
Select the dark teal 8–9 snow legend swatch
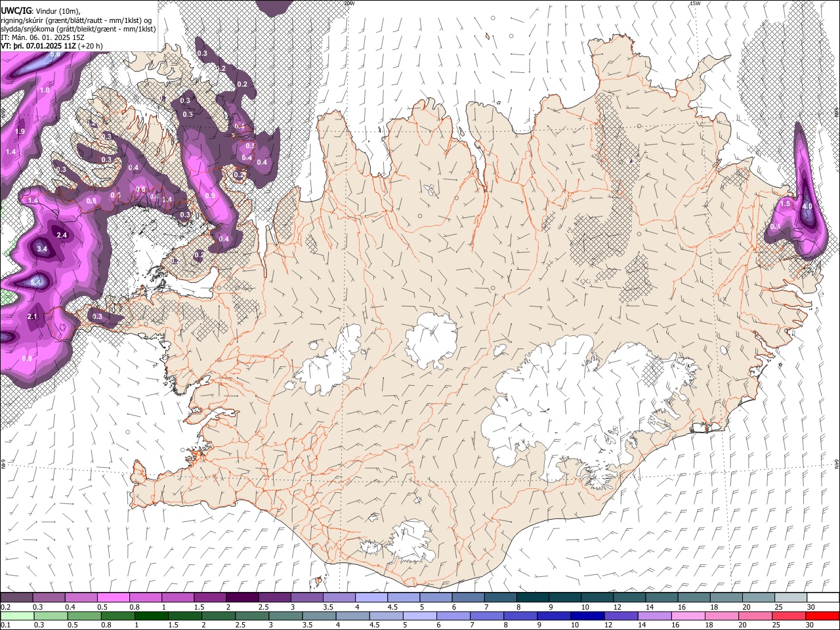532,598
